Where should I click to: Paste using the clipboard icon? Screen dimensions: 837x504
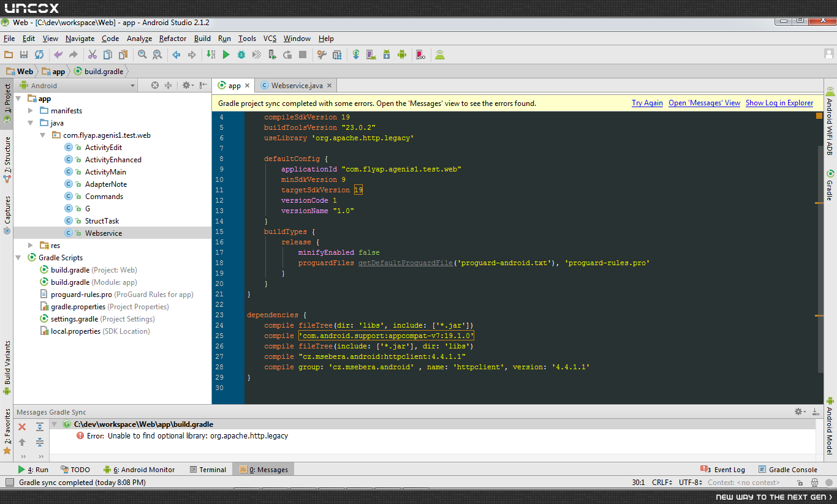(x=123, y=55)
